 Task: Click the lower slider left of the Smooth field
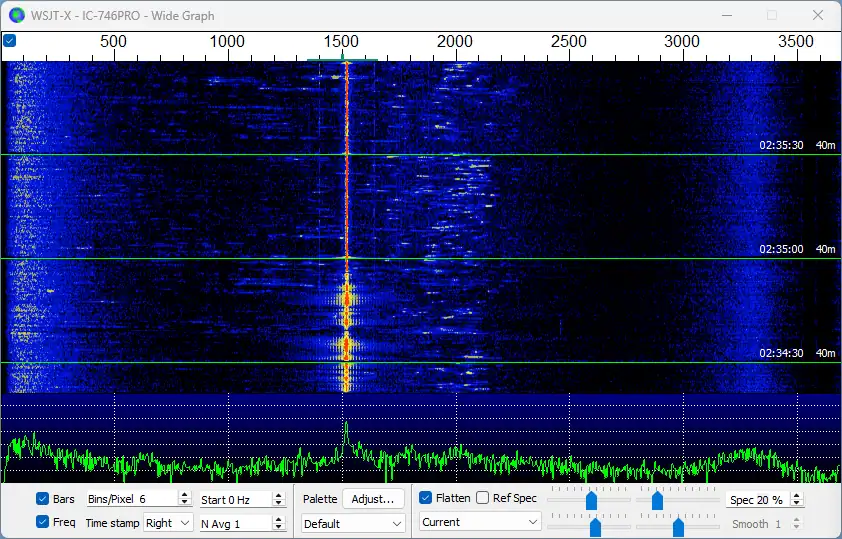pyautogui.click(x=678, y=525)
